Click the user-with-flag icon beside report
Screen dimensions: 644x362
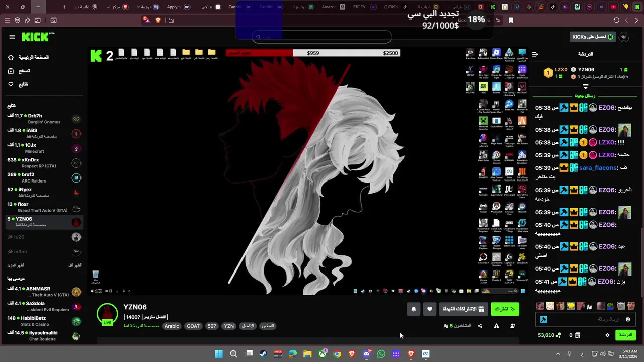pos(512,326)
